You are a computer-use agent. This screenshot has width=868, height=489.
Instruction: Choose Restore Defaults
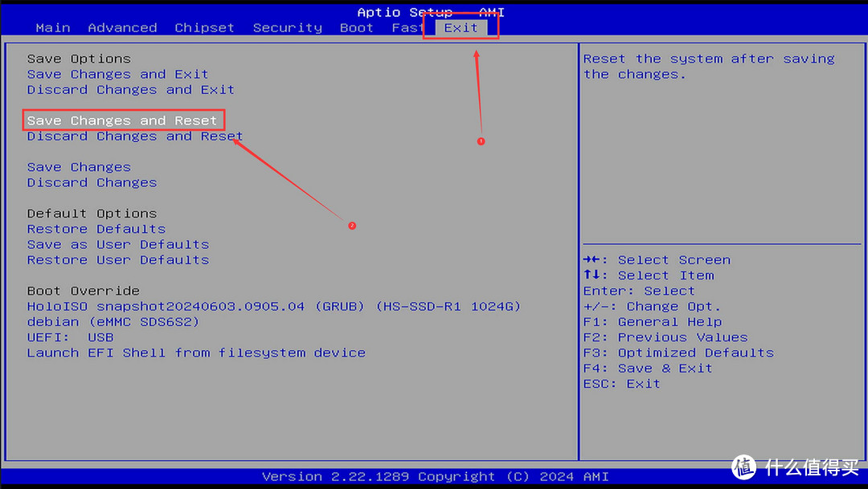pyautogui.click(x=96, y=229)
